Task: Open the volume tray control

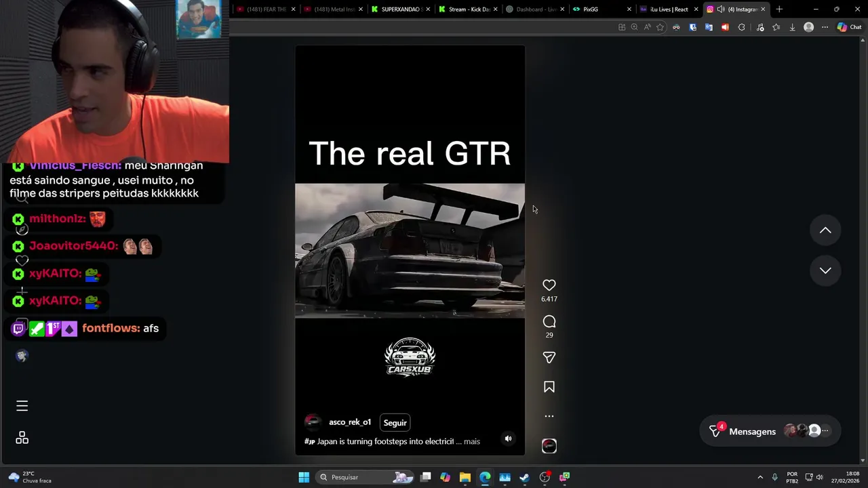Action: point(819,477)
